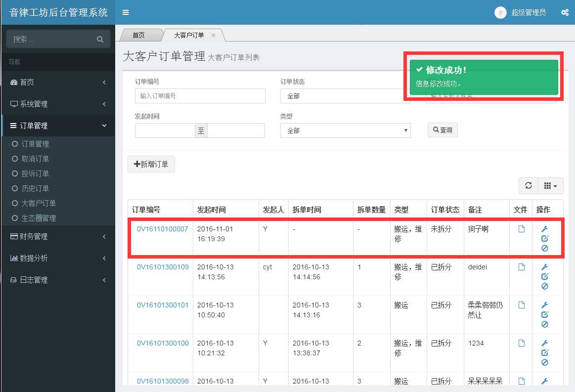Image resolution: width=575 pixels, height=392 pixels.
Task: Open file icon for order 0V16110100007
Action: [x=521, y=229]
